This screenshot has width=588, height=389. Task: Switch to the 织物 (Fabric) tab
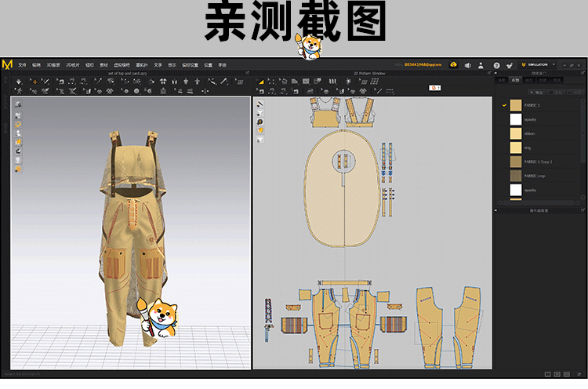click(515, 80)
